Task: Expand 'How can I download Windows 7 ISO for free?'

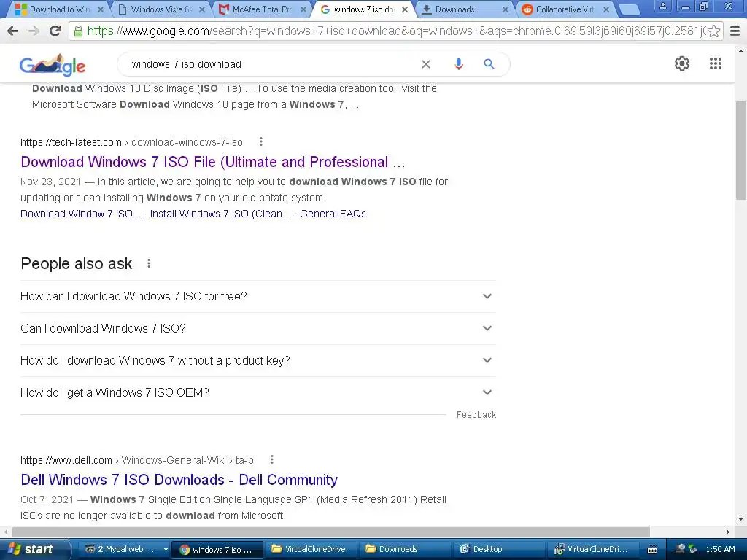Action: pyautogui.click(x=258, y=296)
